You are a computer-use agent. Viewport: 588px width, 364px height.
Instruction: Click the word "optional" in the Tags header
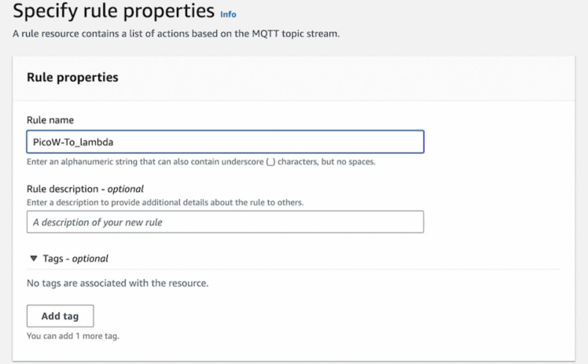[x=90, y=259]
